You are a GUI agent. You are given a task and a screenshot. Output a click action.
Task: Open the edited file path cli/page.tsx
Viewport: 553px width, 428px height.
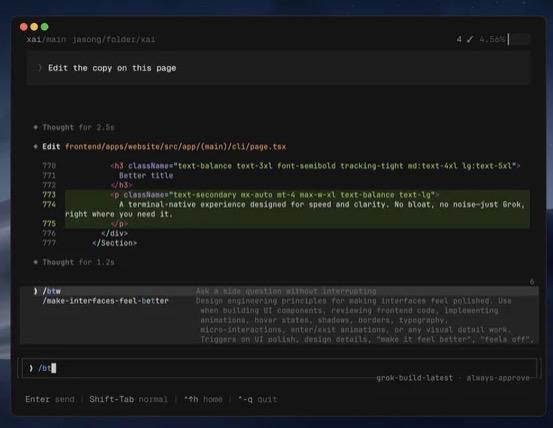(175, 147)
